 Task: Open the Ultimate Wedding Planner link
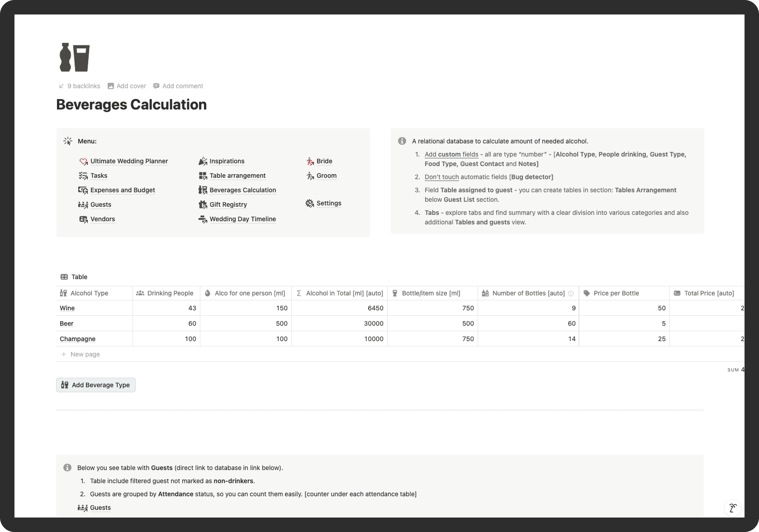[129, 161]
